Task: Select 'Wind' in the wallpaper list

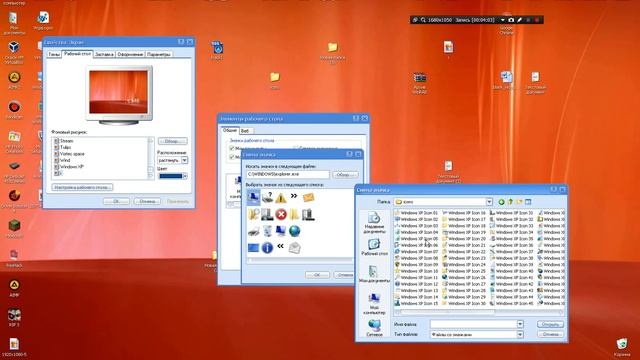Action: coord(62,160)
